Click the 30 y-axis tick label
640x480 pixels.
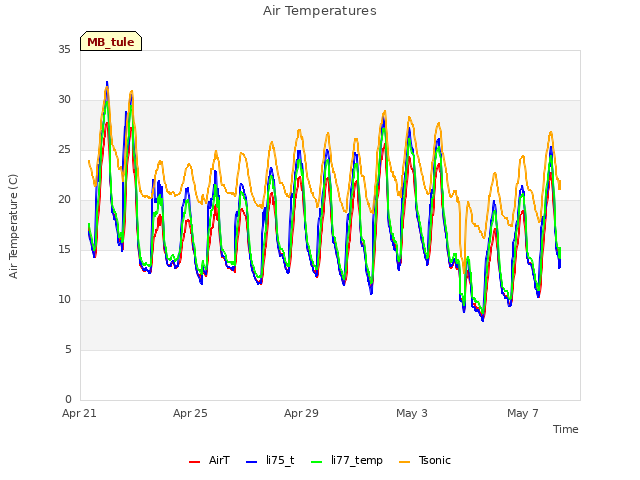[64, 100]
